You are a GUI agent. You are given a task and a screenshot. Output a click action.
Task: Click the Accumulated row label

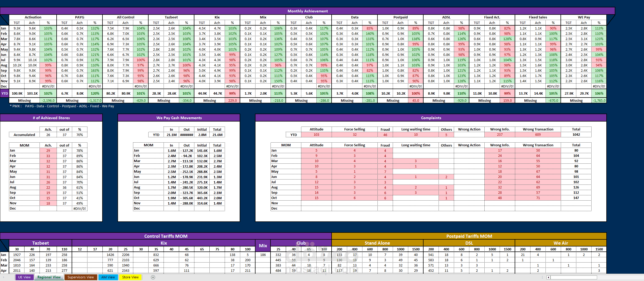24,135
